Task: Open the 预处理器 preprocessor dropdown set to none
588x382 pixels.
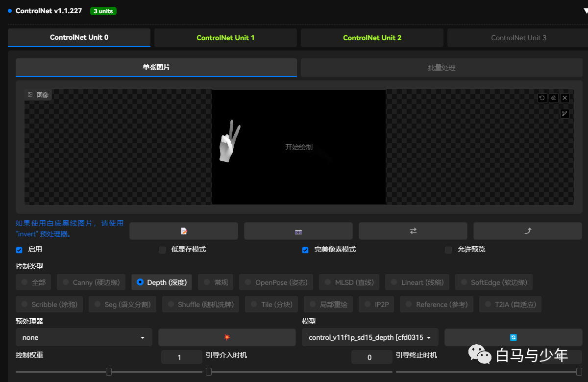Action: click(x=84, y=337)
